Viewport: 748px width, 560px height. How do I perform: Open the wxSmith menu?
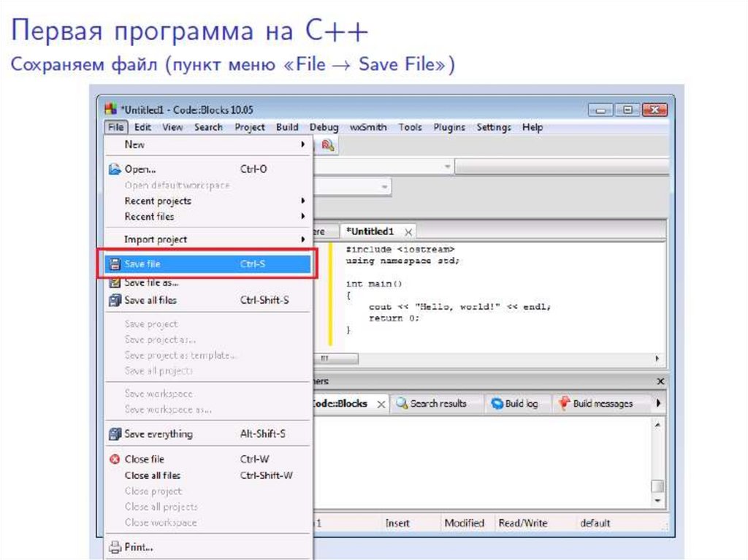368,127
